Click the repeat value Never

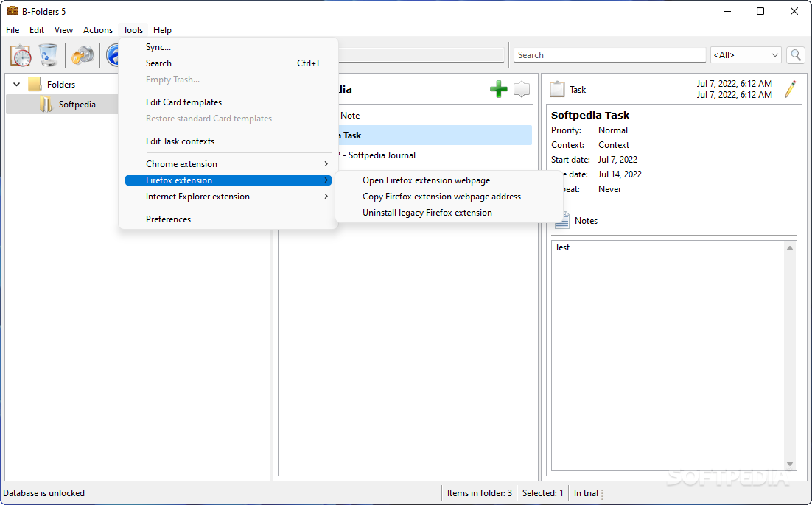[609, 189]
